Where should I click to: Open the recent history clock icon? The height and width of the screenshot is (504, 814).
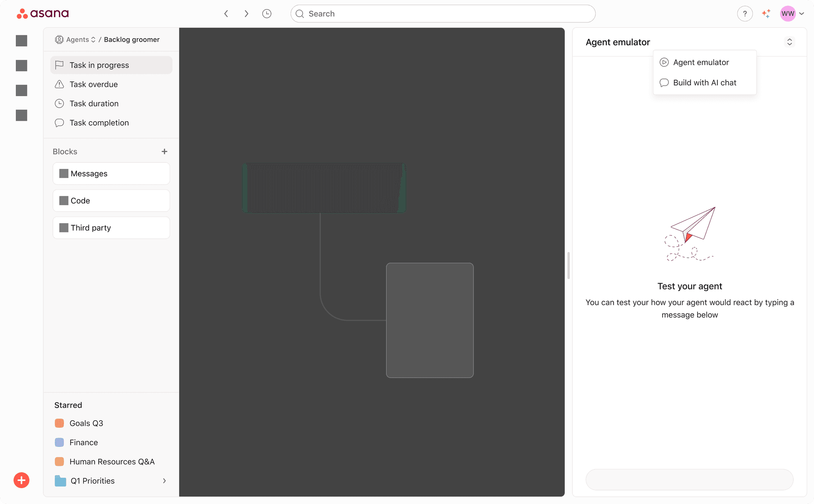click(x=267, y=14)
